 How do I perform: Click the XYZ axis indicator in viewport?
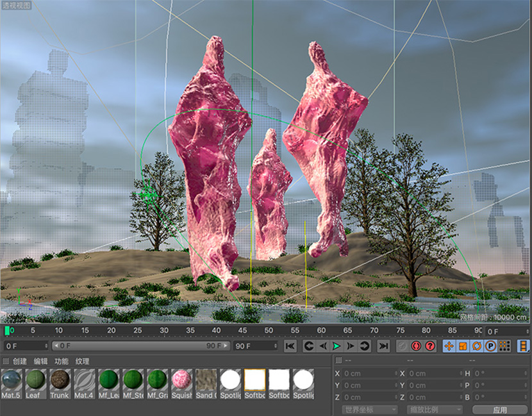tap(24, 299)
